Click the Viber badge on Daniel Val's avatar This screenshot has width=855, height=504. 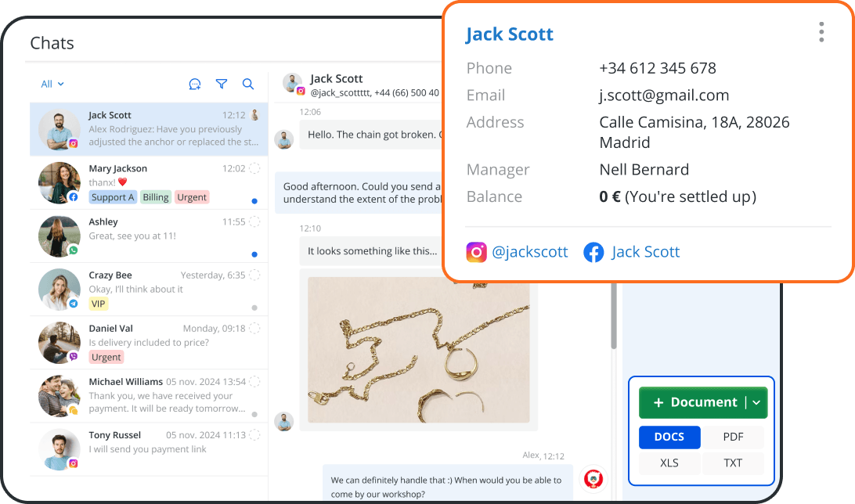pos(74,357)
